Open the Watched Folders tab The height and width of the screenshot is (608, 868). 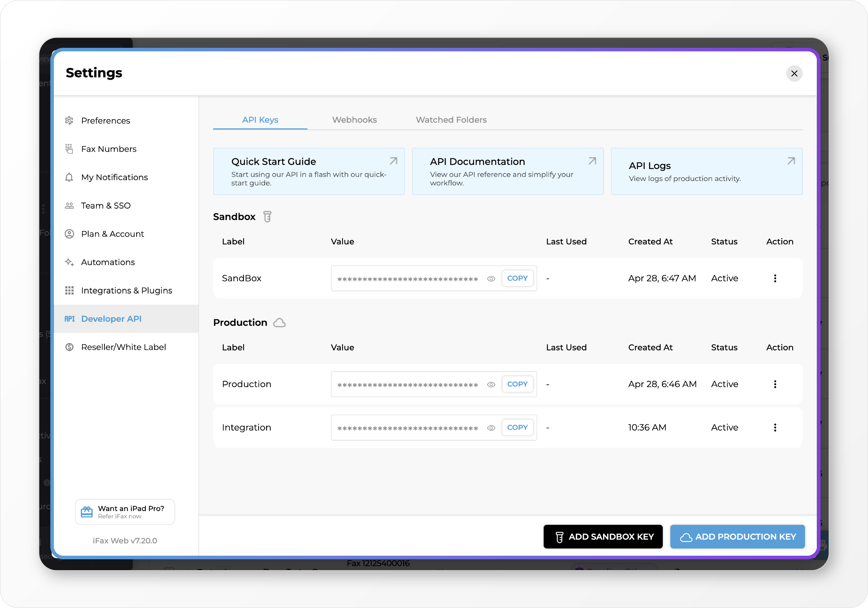(451, 120)
